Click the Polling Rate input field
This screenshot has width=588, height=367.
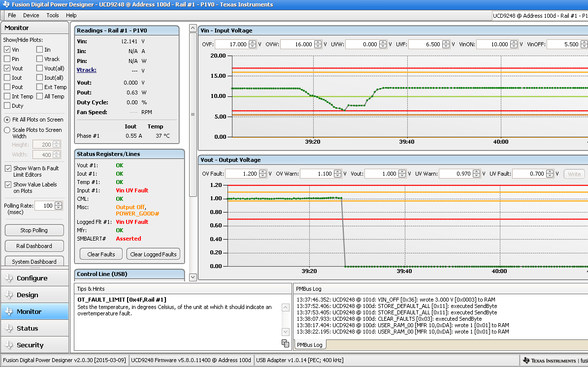(45, 206)
